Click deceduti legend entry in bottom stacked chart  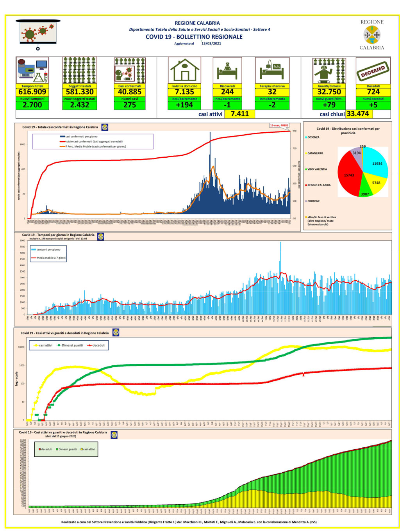(x=45, y=449)
